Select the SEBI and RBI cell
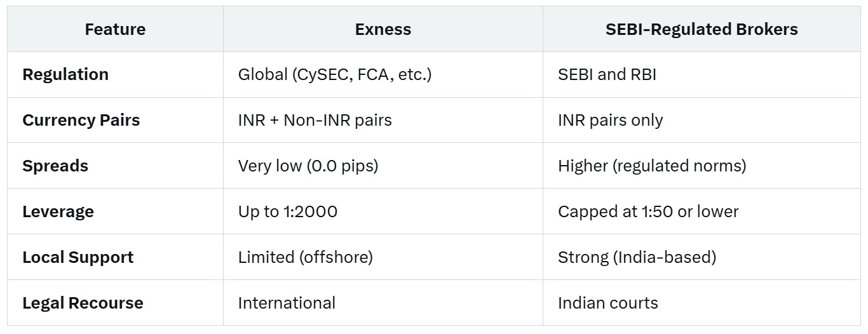The image size is (868, 334). 607,75
